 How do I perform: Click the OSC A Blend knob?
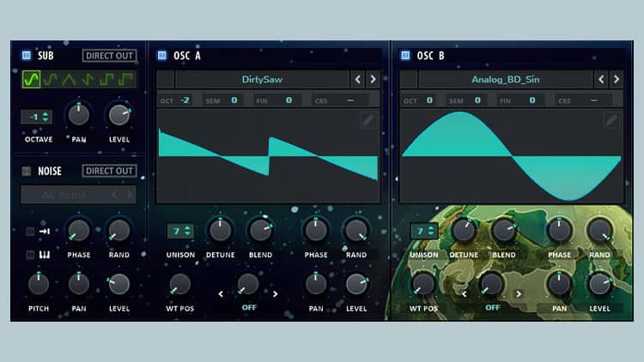point(260,230)
